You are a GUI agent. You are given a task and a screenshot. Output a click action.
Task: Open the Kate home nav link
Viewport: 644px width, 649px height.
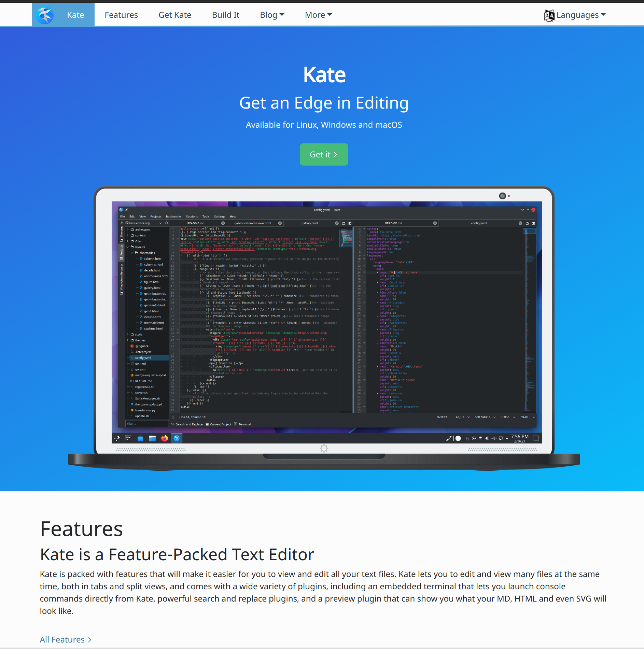click(75, 15)
